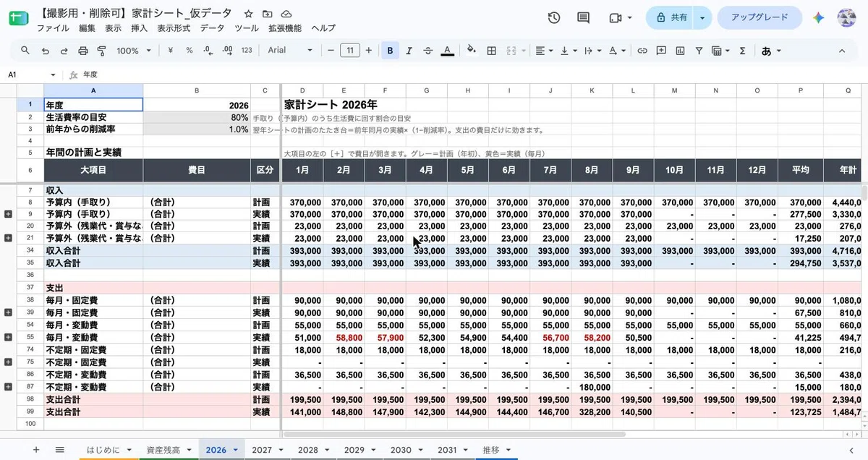Open the zoom 100% dropdown
Screen dimensions: 868x460
click(134, 51)
